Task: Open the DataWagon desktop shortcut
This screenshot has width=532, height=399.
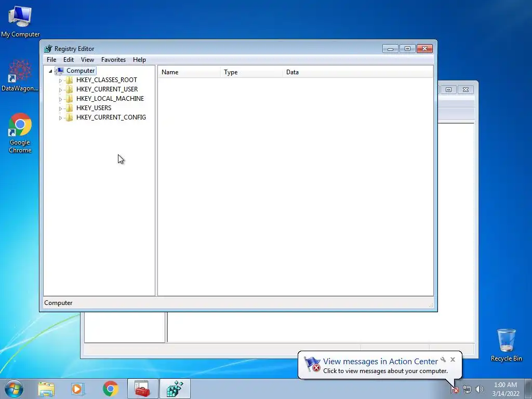Action: point(20,75)
